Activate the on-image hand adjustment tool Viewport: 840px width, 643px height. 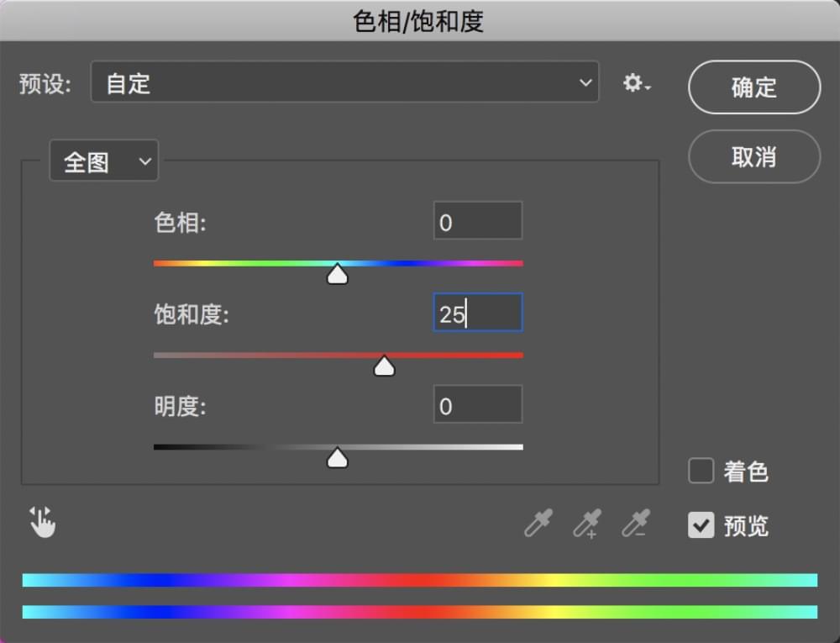click(x=42, y=522)
